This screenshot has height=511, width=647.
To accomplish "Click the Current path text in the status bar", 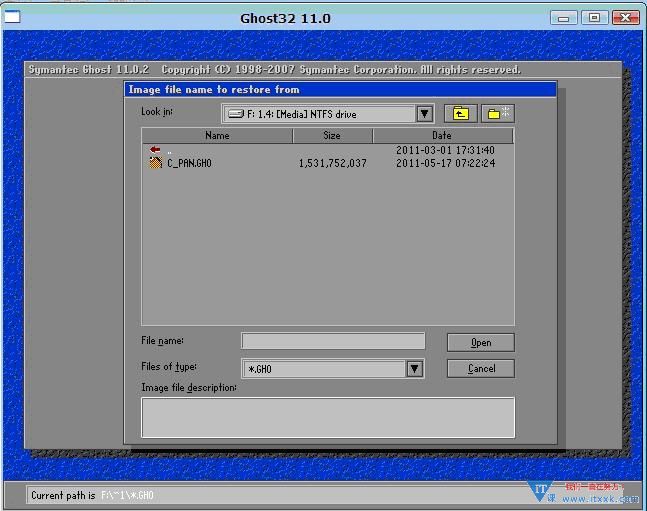I will 92,495.
